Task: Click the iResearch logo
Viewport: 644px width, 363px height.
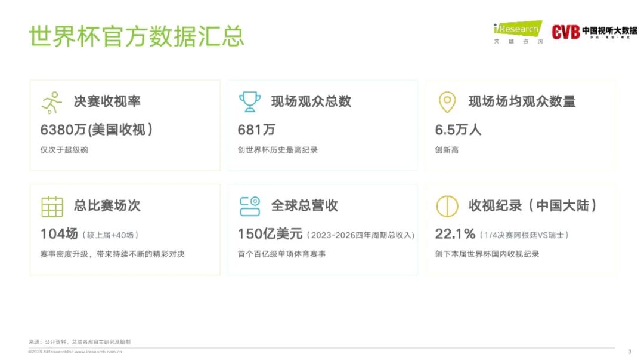Action: click(518, 32)
